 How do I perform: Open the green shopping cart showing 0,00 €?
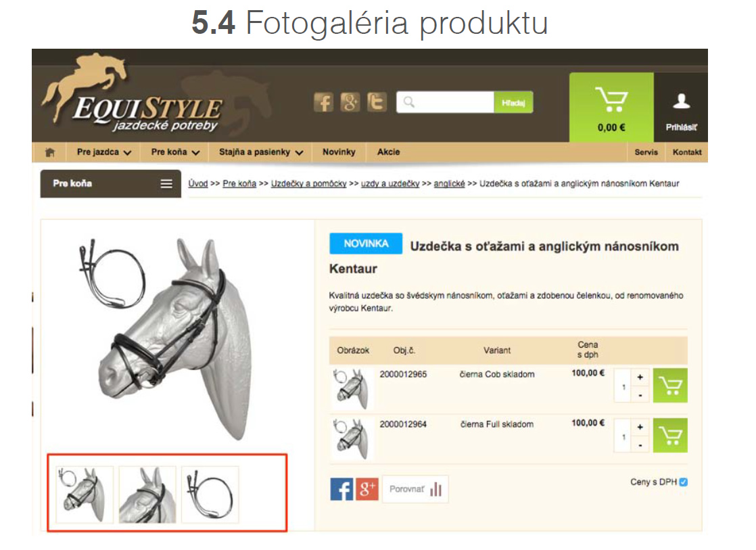click(x=611, y=108)
